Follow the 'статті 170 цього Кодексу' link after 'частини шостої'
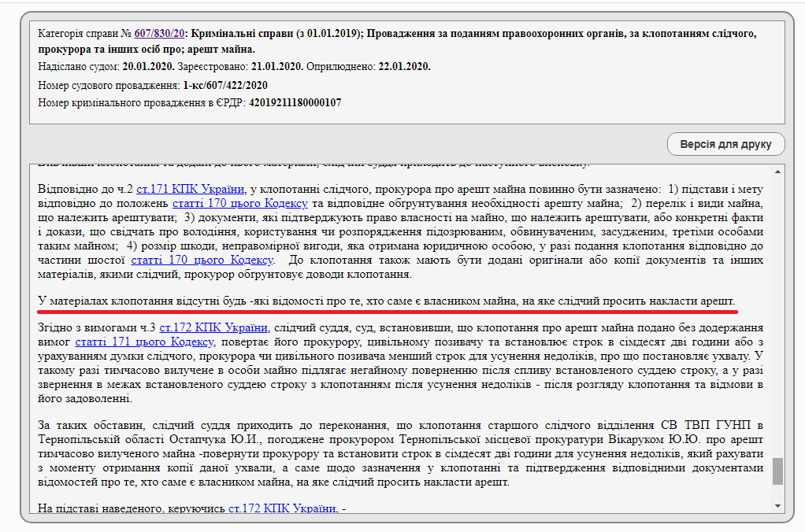This screenshot has height=532, width=805. point(202,260)
